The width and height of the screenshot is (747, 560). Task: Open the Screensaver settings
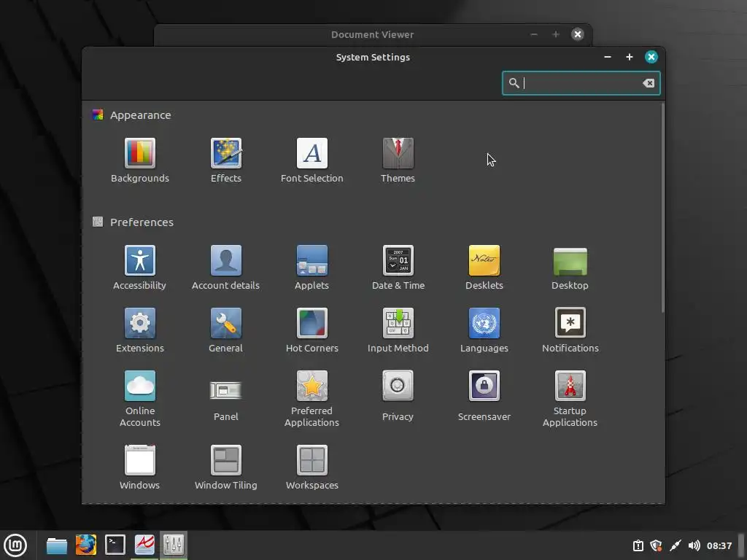coord(484,396)
